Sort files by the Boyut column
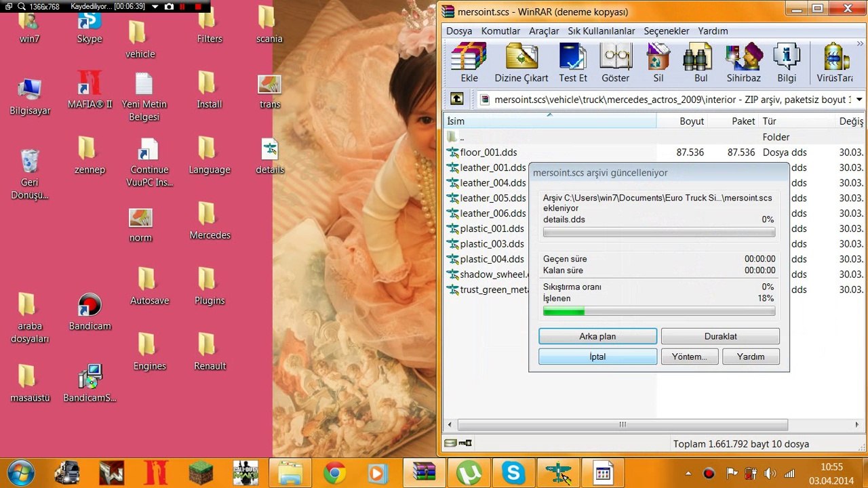This screenshot has width=868, height=488. (683, 121)
